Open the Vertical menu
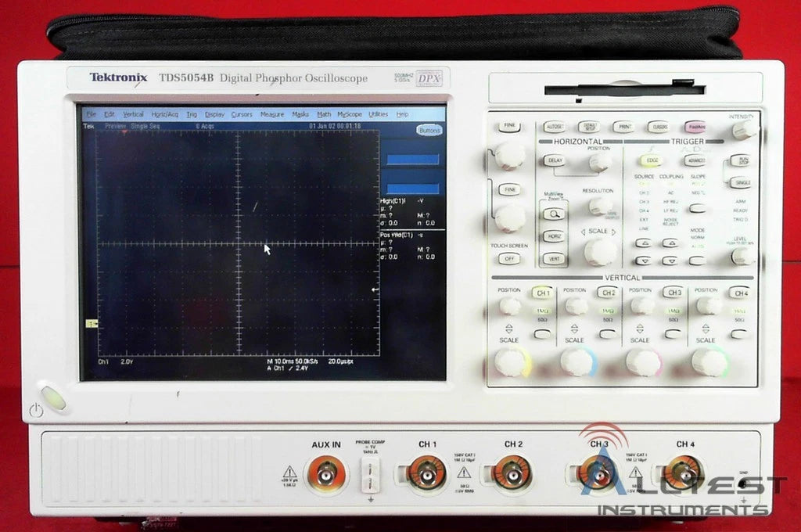 pyautogui.click(x=133, y=114)
